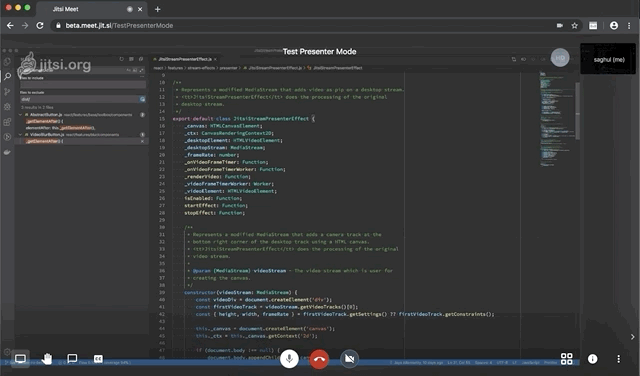Toggle the exclude settings icon in exclude field
Screen dimensions: 640x376
tap(142, 99)
